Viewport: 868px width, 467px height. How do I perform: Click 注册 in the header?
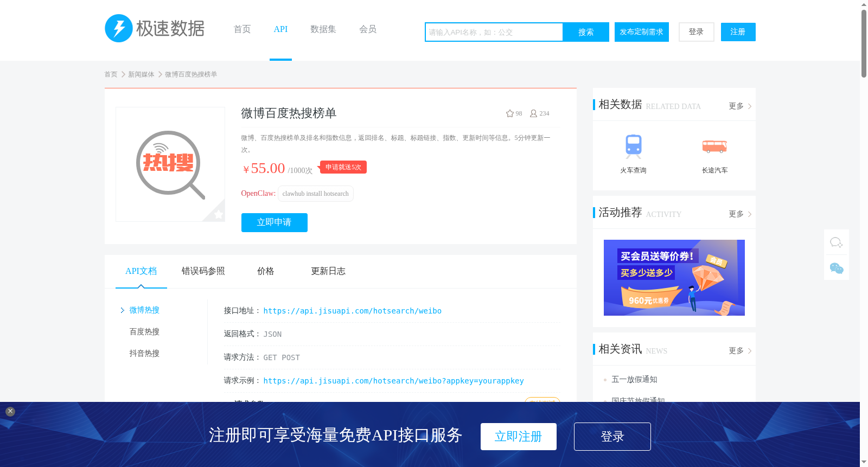738,32
